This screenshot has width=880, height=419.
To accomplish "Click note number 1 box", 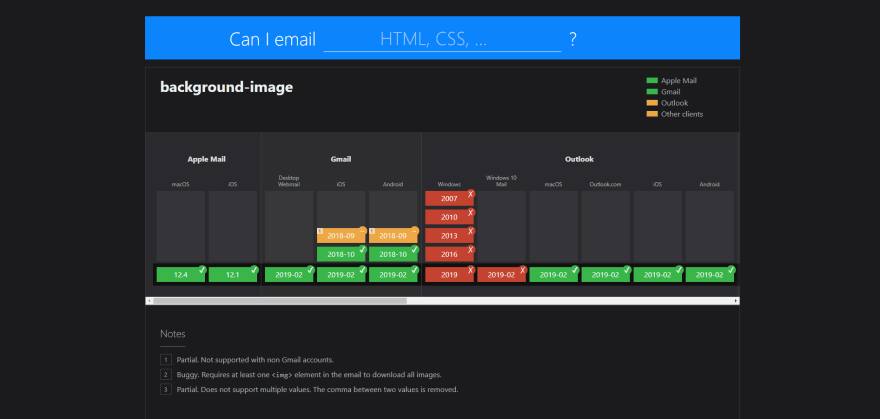I will [x=166, y=360].
